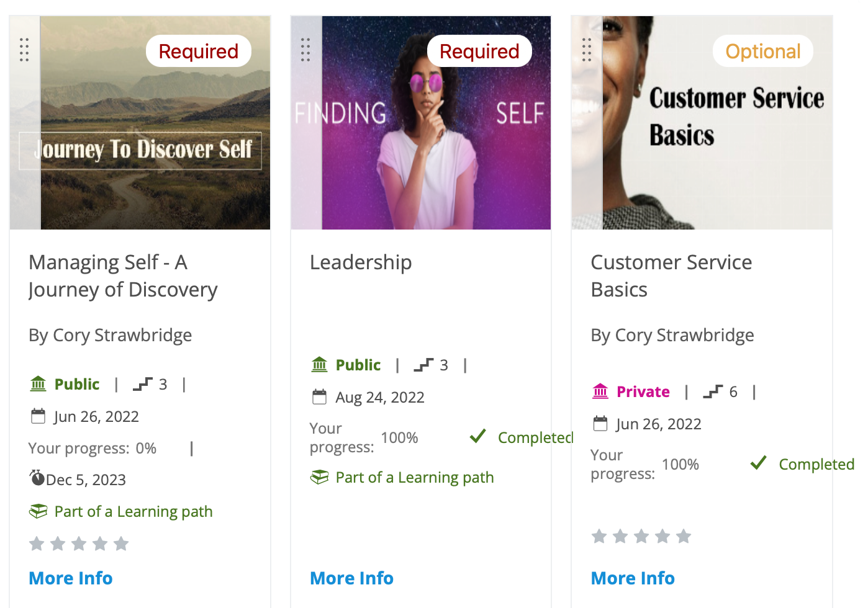Click the Optional badge on Customer Service Basics
This screenshot has height=608, width=868.
[x=763, y=51]
